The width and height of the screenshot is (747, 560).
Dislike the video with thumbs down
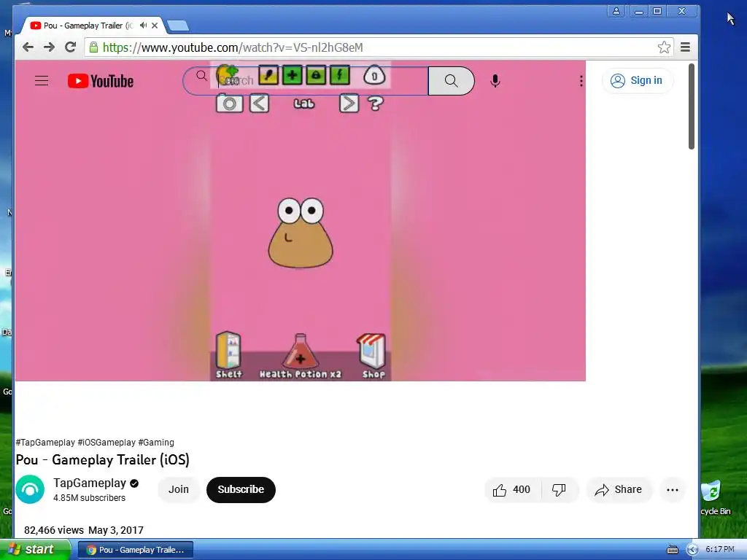click(560, 489)
